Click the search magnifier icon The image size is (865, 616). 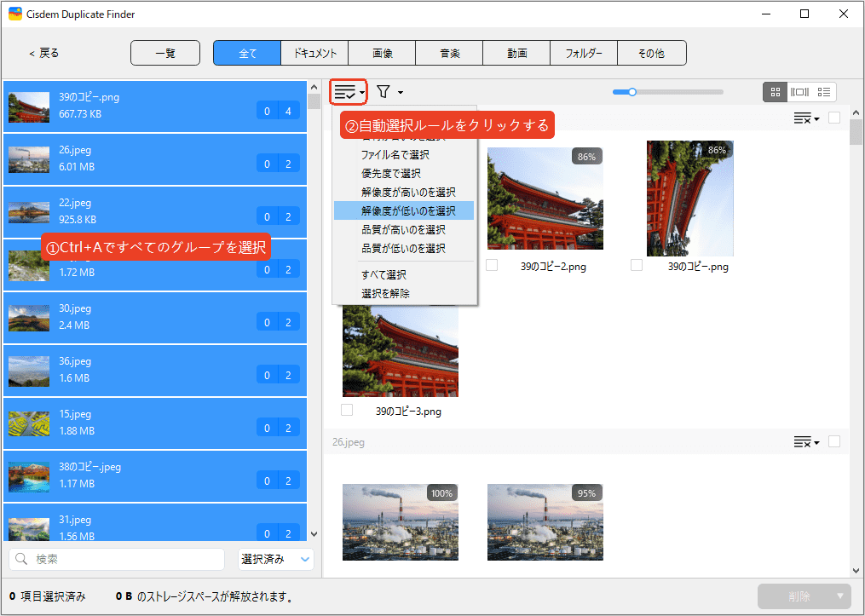point(22,560)
